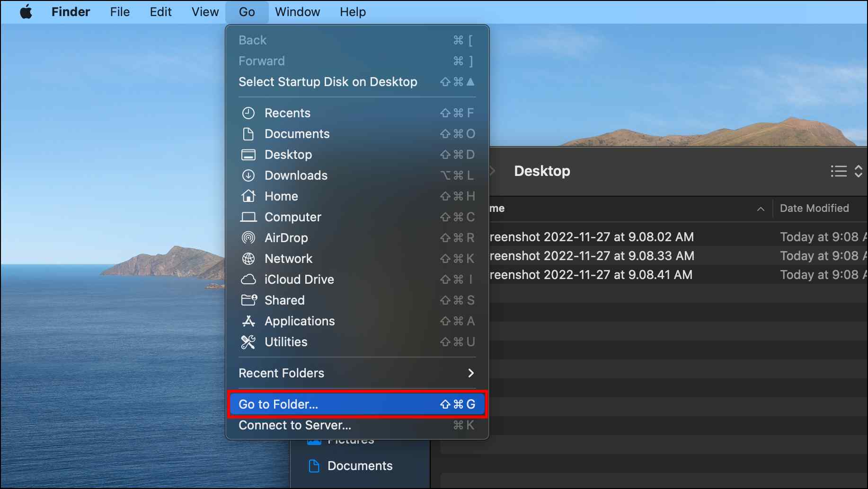
Task: Expand the Recent Folders submenu
Action: tap(357, 373)
